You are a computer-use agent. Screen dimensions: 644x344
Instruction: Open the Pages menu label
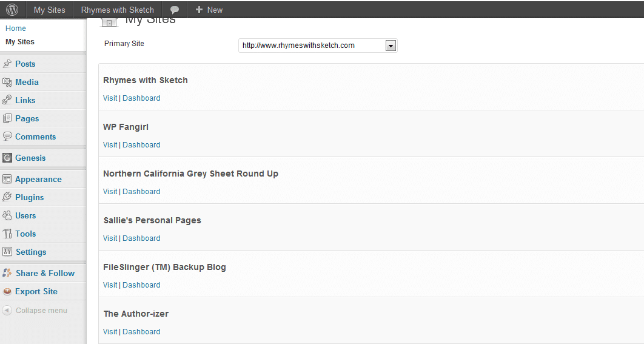27,118
